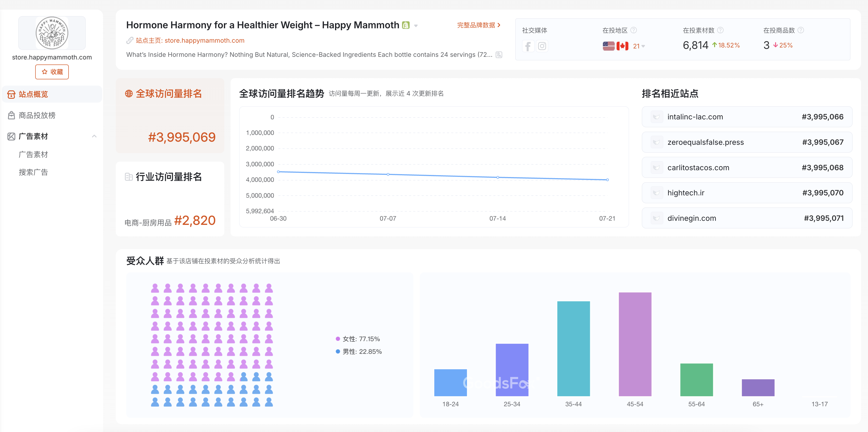
Task: Click the 收藏 favorite button
Action: [52, 72]
